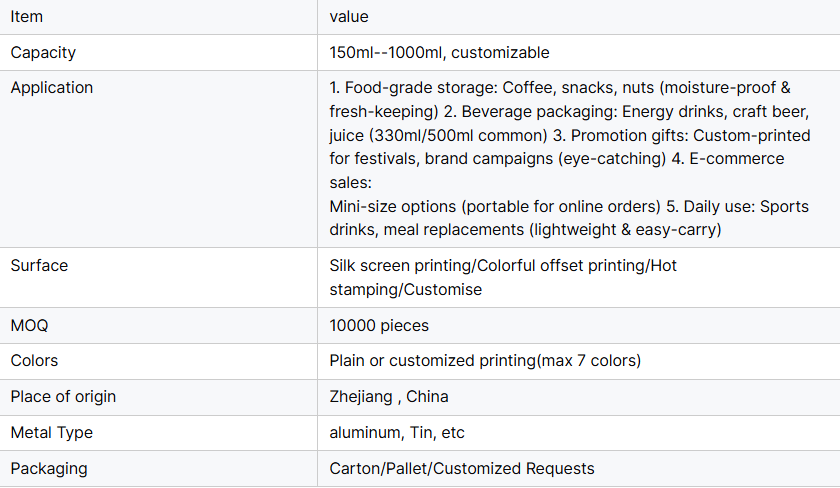840x488 pixels.
Task: Click the "aluminum, Tin, etc" value
Action: pos(397,433)
